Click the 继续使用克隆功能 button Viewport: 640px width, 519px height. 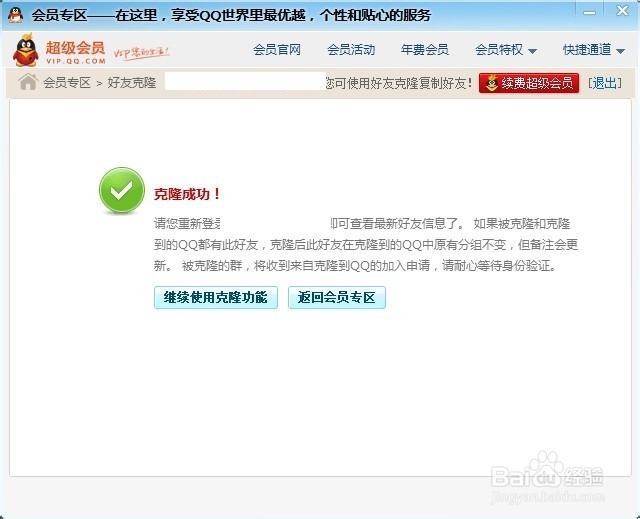click(x=216, y=297)
